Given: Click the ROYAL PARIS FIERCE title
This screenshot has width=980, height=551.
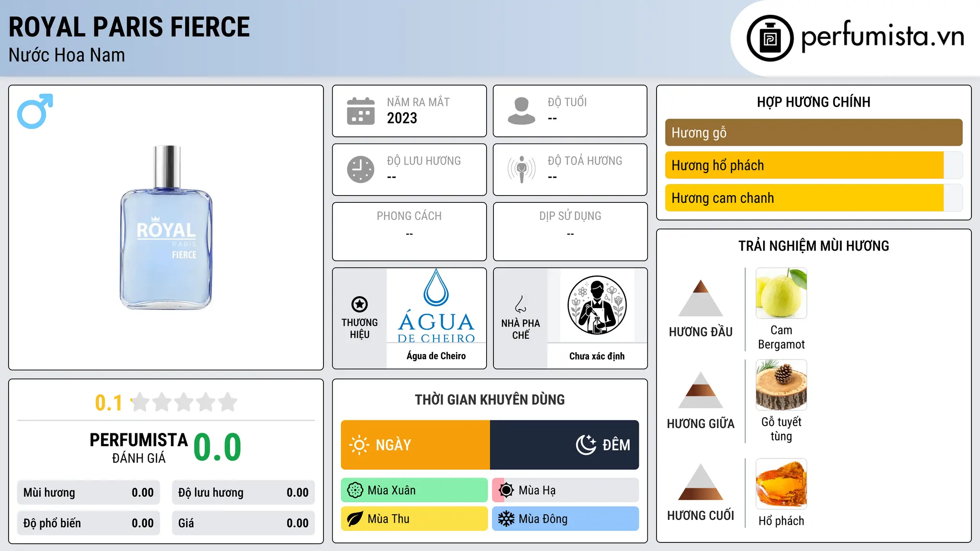Looking at the screenshot, I should (x=129, y=27).
